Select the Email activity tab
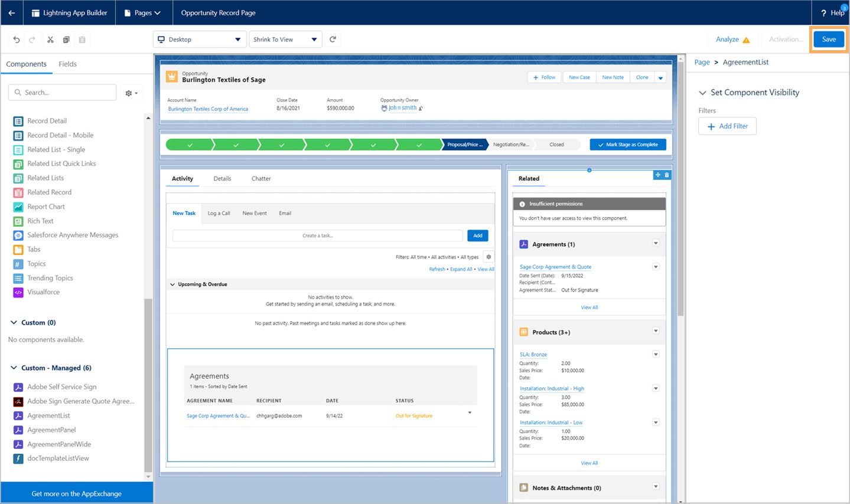 pyautogui.click(x=285, y=213)
